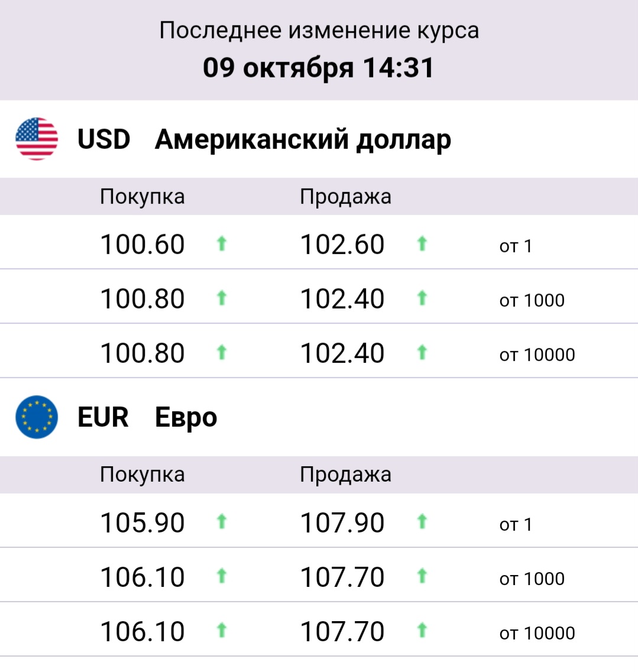Tap the Последнее изменение курса label
Screen dimensions: 638x672
pos(319,30)
